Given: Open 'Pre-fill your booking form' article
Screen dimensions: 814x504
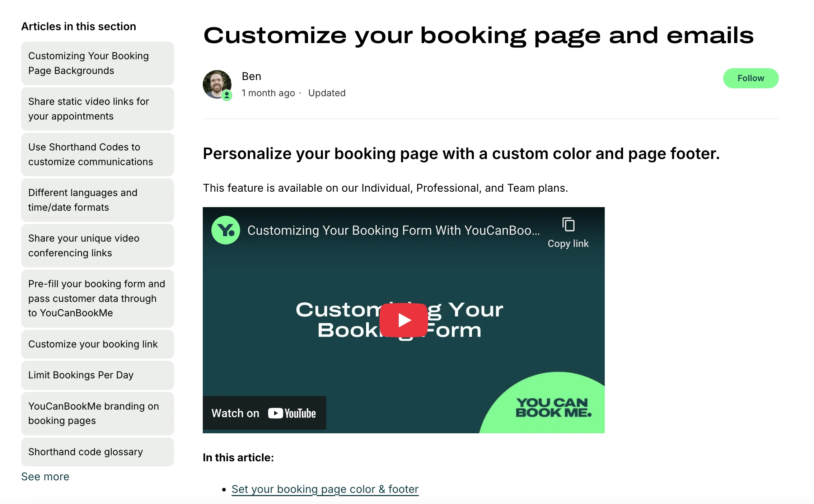Looking at the screenshot, I should coord(98,298).
